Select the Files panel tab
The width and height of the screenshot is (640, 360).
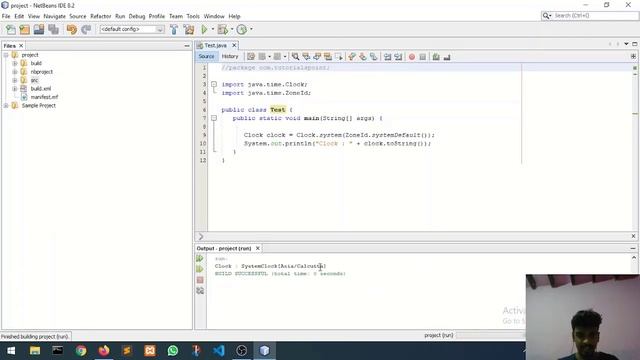(9, 46)
